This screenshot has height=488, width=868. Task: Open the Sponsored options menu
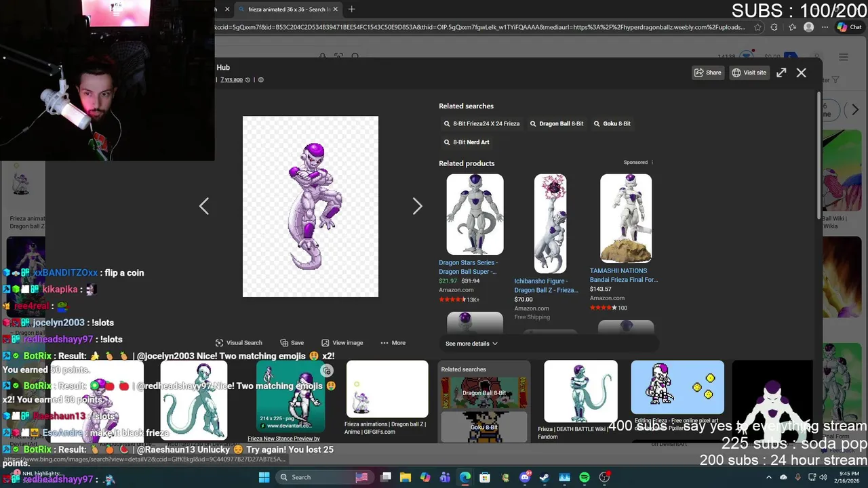[652, 163]
